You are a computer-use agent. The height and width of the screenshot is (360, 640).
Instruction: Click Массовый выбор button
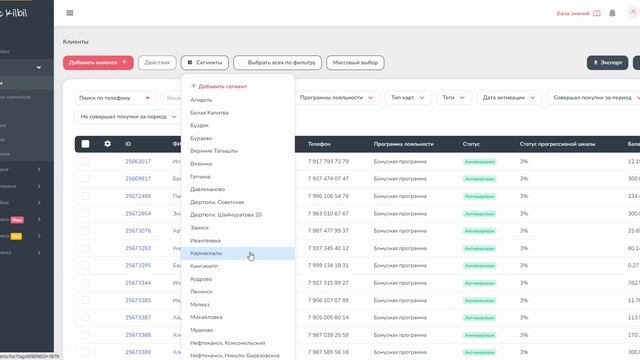[355, 62]
